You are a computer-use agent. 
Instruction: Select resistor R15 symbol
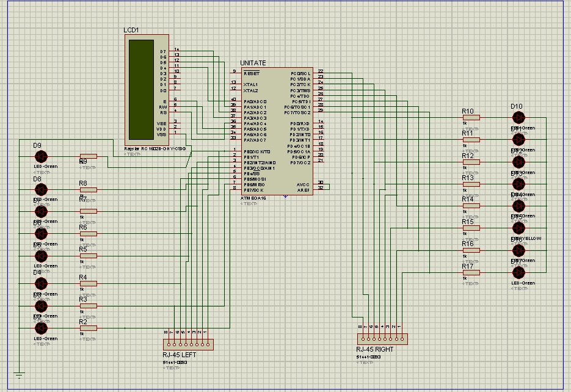click(471, 228)
